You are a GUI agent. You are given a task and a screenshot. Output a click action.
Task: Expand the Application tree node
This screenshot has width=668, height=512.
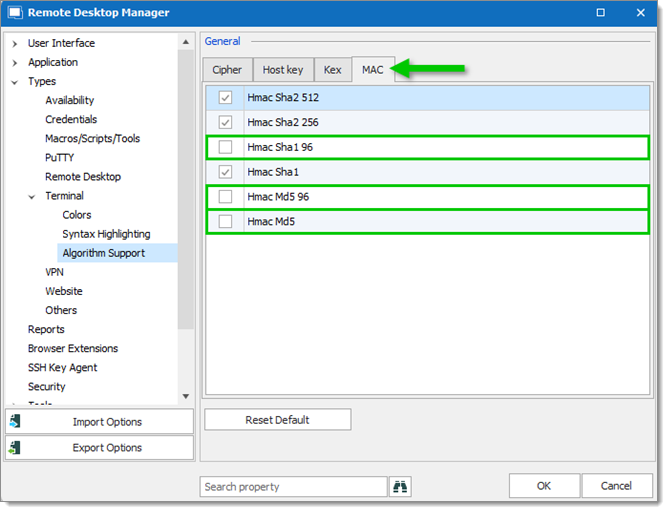coord(15,63)
